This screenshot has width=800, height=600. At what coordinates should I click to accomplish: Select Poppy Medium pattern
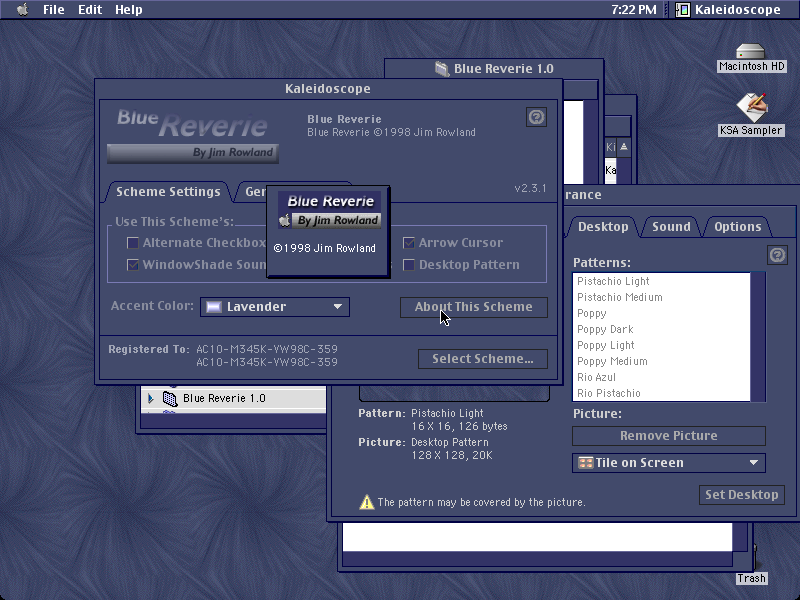coord(661,361)
